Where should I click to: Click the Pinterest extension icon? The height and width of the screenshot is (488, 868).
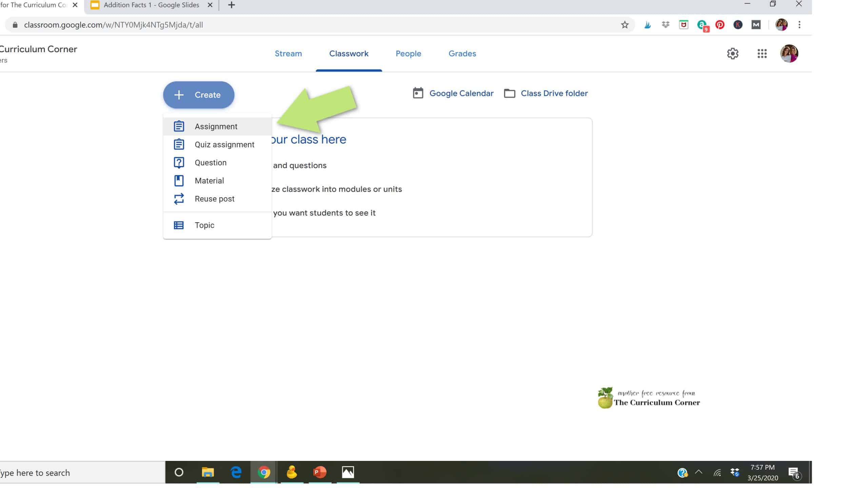[x=719, y=25]
